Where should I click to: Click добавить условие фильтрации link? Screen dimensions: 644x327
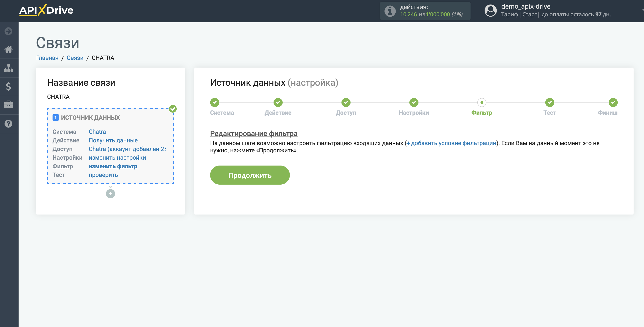(451, 143)
